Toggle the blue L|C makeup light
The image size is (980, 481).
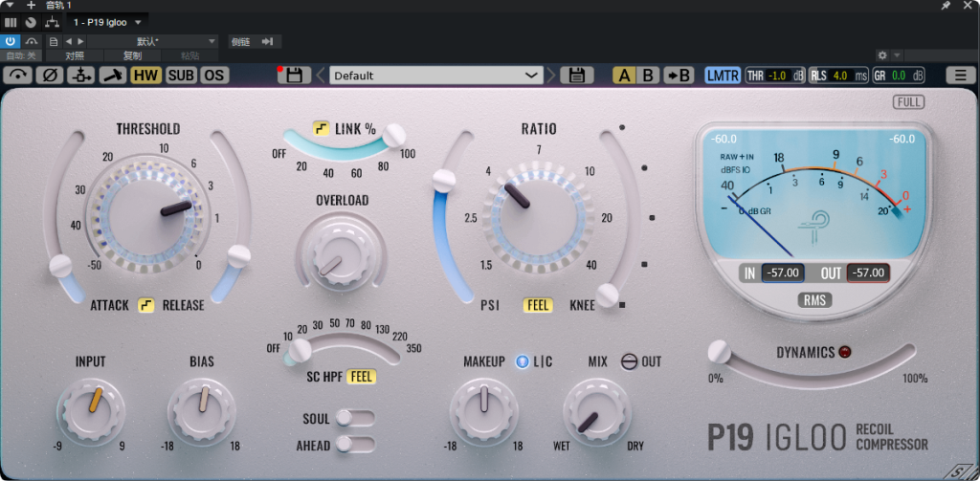(522, 361)
